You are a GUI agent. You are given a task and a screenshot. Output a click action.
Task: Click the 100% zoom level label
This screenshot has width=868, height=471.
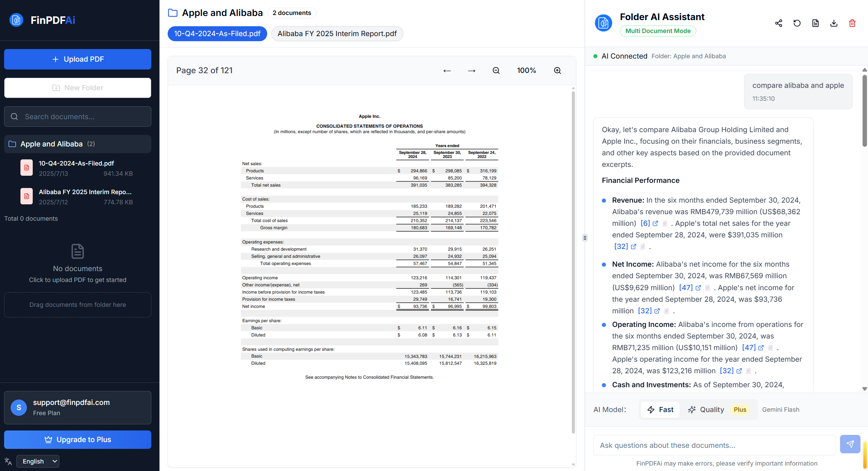click(527, 70)
